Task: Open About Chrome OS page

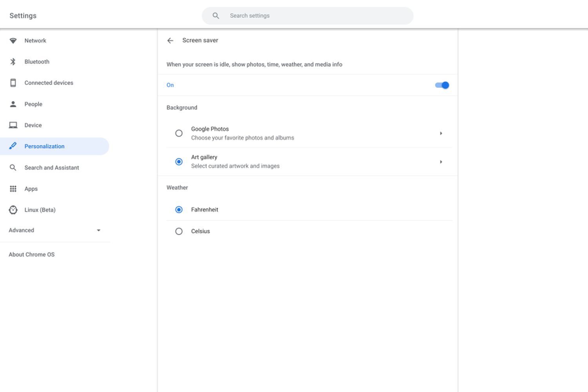Action: point(32,255)
